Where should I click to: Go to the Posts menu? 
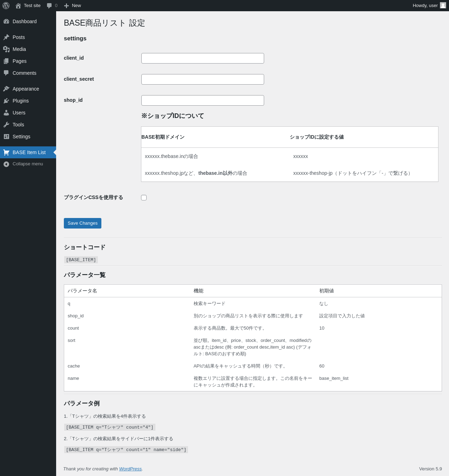coord(28,37)
